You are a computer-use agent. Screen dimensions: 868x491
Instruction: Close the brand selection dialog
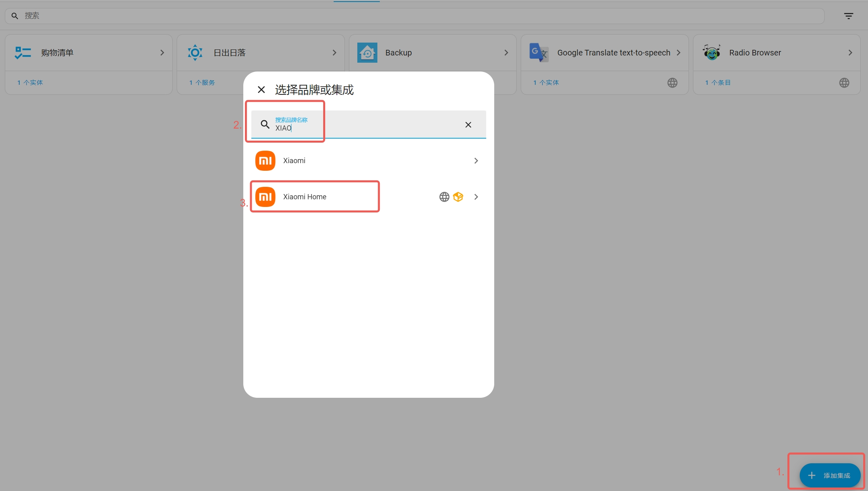pyautogui.click(x=261, y=90)
